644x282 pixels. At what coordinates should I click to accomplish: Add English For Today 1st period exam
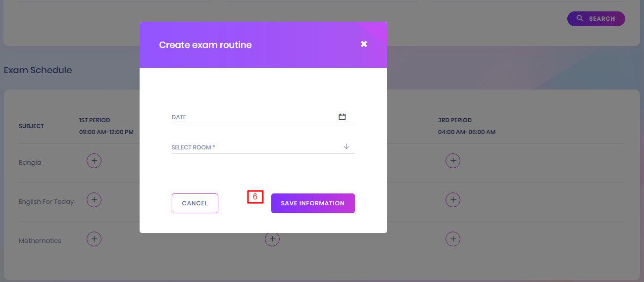pyautogui.click(x=94, y=200)
